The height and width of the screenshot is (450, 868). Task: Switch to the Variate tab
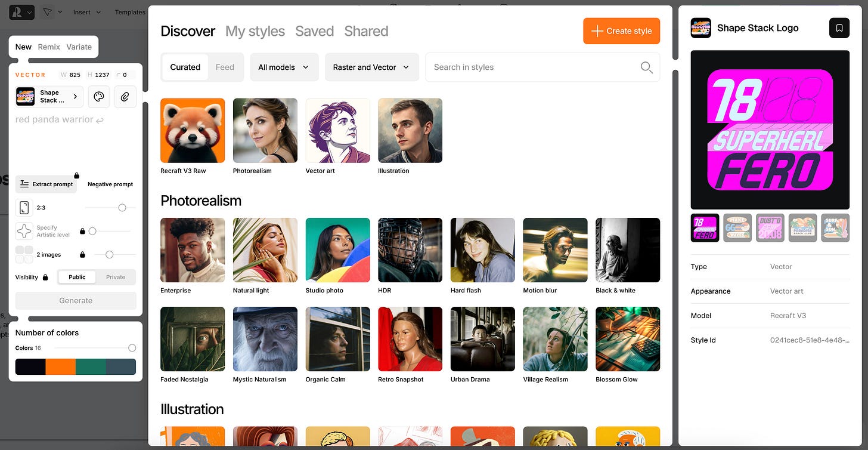pos(79,47)
